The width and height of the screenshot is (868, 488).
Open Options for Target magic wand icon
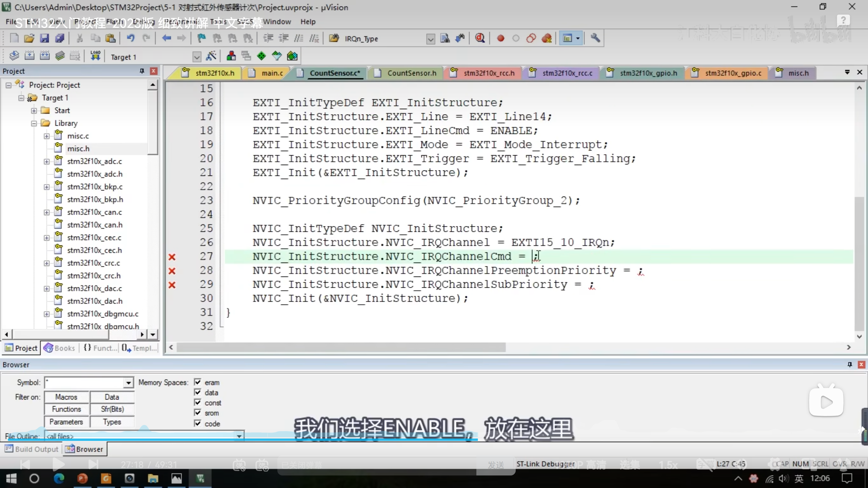click(211, 56)
